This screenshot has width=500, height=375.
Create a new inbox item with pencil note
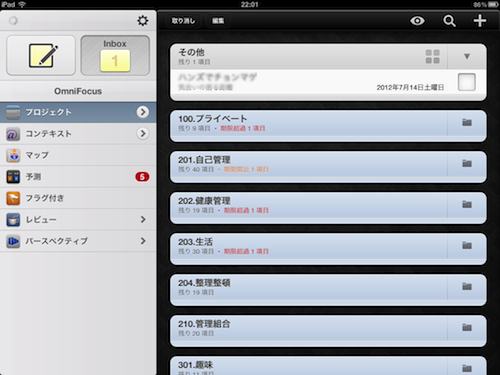(x=41, y=55)
